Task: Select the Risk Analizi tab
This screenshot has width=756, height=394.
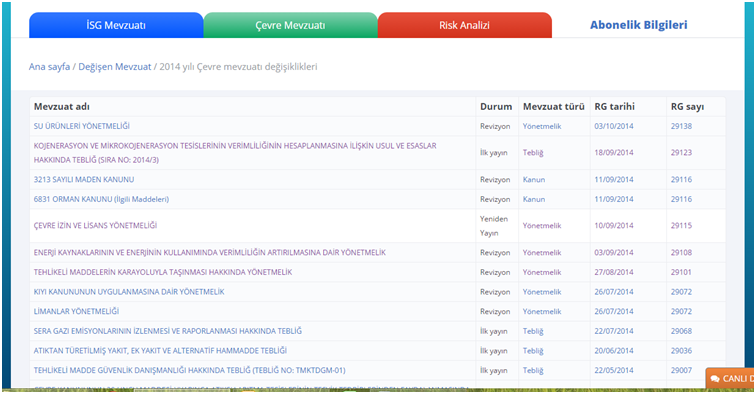Action: 464,25
